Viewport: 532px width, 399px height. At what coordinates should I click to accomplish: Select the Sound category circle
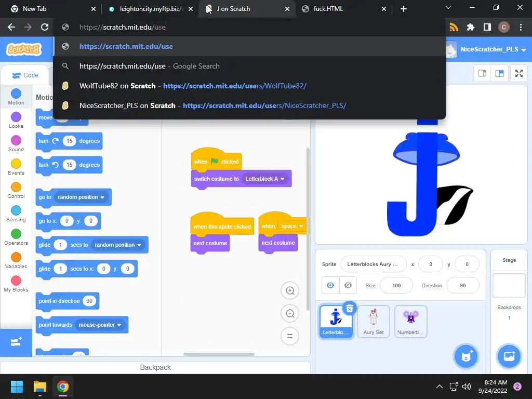(16, 140)
